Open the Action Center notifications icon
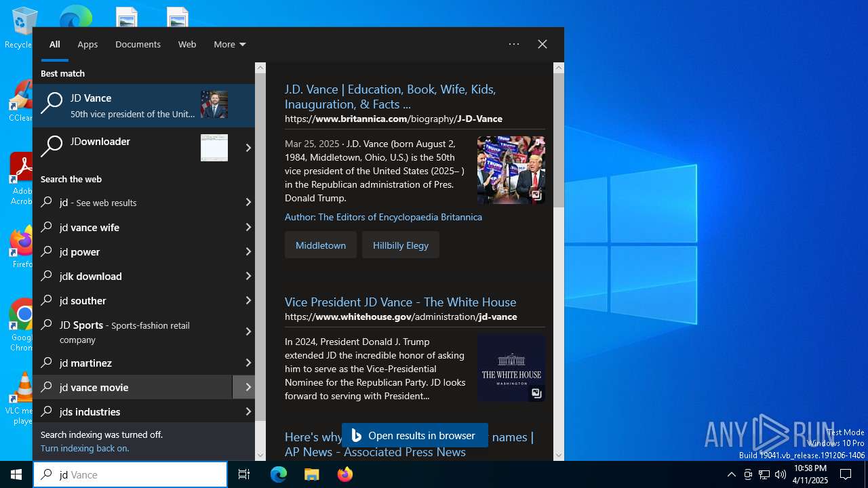Screen dimensions: 868x488 click(846, 474)
